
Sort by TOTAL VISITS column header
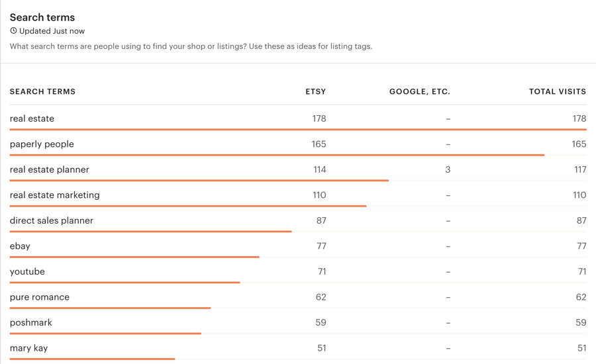coord(558,91)
